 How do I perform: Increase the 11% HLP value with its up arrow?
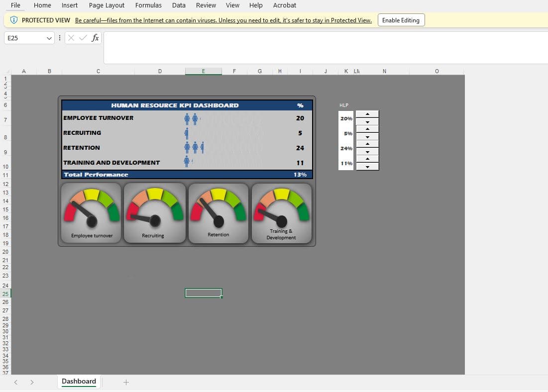pyautogui.click(x=367, y=159)
